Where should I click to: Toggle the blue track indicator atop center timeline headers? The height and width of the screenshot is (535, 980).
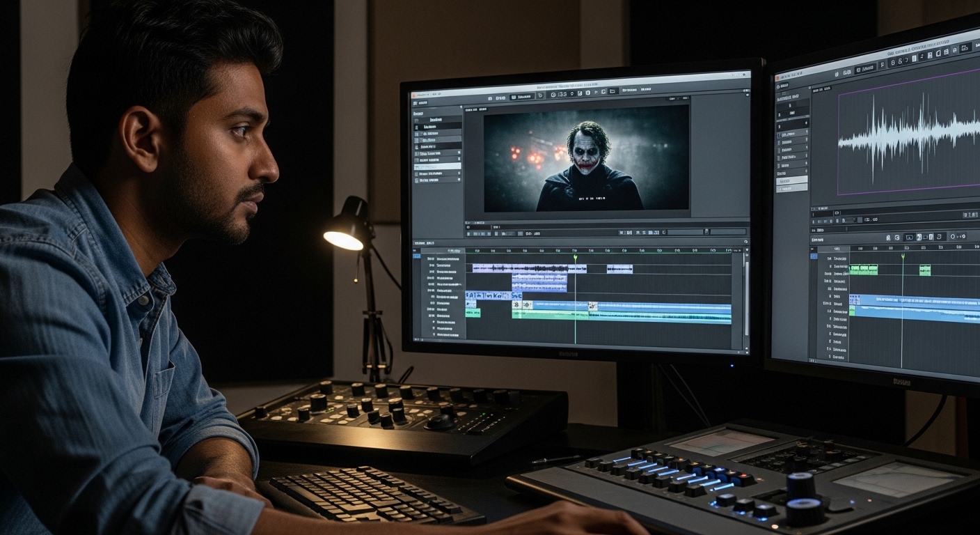click(416, 256)
